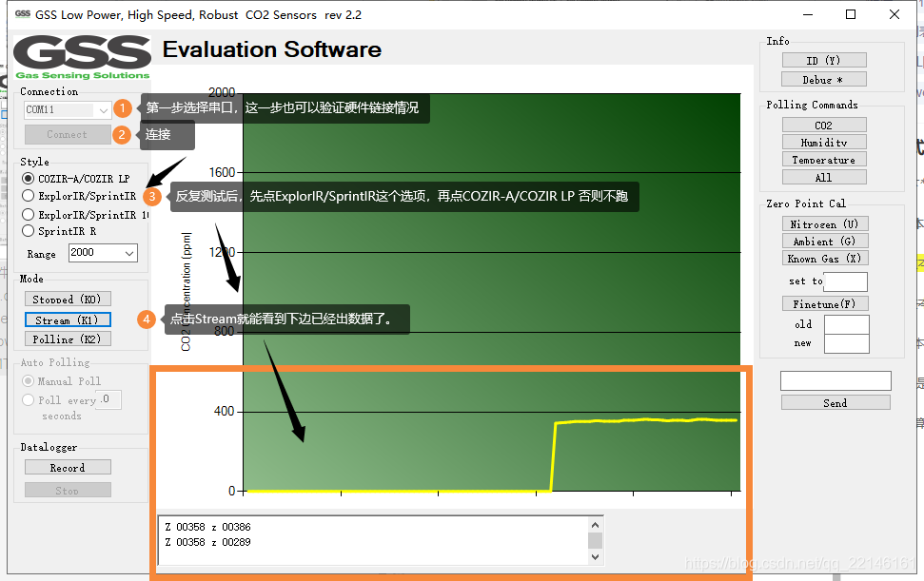This screenshot has height=581, width=924.
Task: Minimize the GSS Evaluation Software window
Action: (x=808, y=14)
